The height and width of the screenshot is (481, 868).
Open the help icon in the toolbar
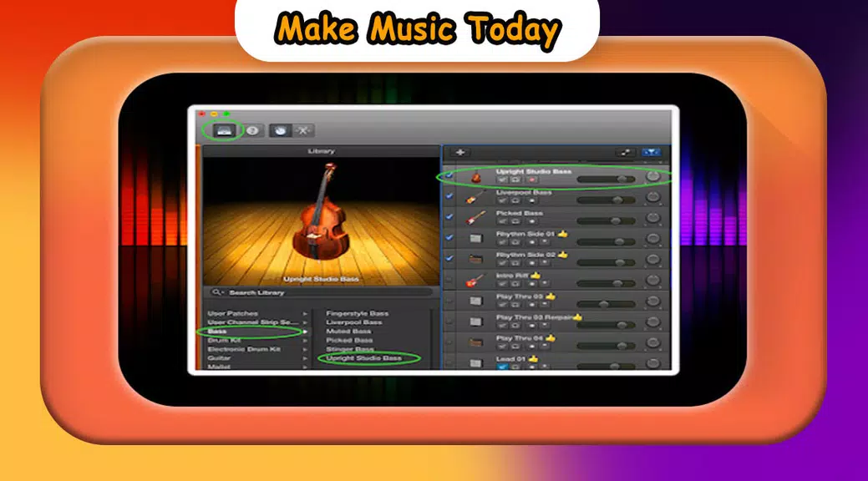252,130
